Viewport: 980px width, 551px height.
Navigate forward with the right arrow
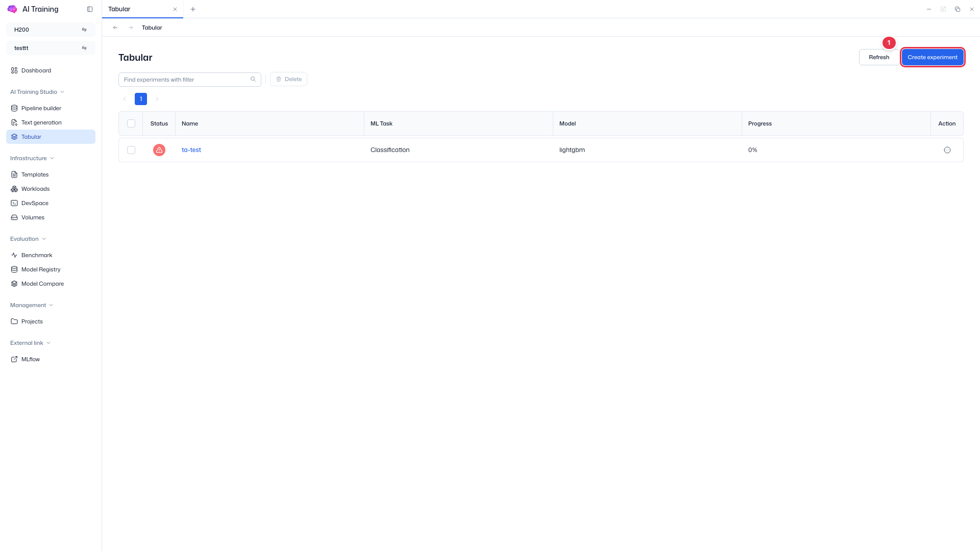131,28
